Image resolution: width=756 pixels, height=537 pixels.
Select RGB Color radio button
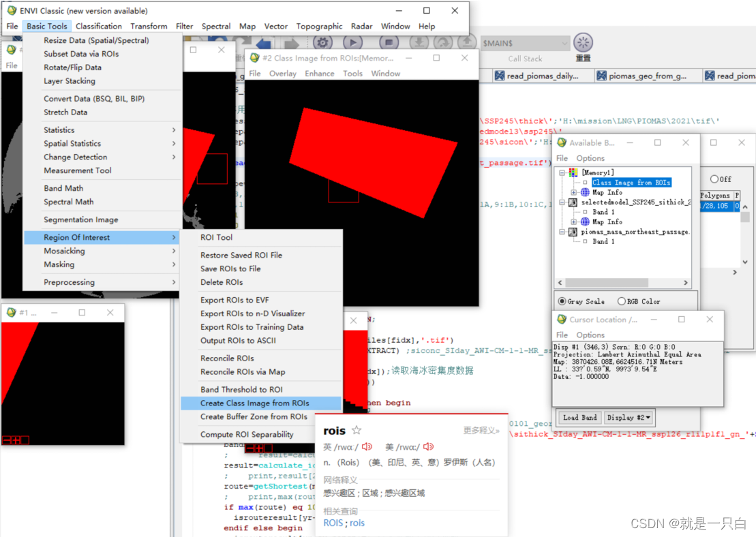(622, 301)
